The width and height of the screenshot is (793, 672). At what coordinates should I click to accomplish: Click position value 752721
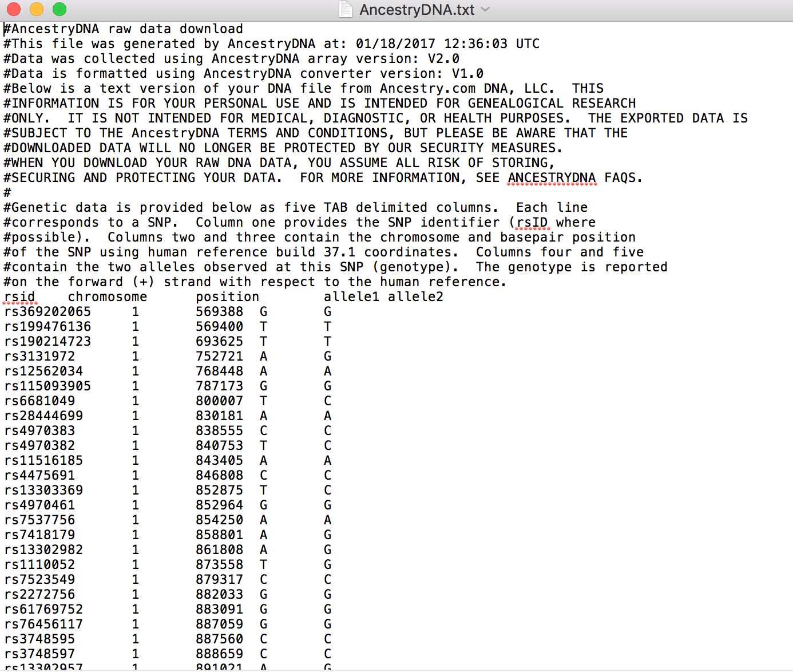(x=220, y=356)
